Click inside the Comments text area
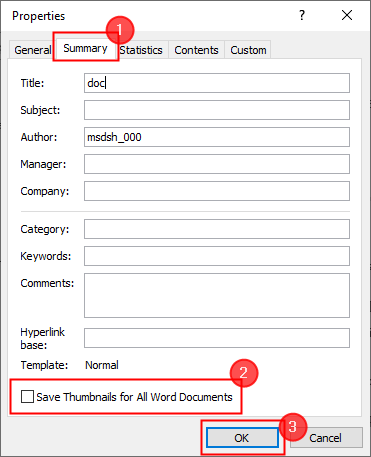The width and height of the screenshot is (371, 457). (x=217, y=295)
